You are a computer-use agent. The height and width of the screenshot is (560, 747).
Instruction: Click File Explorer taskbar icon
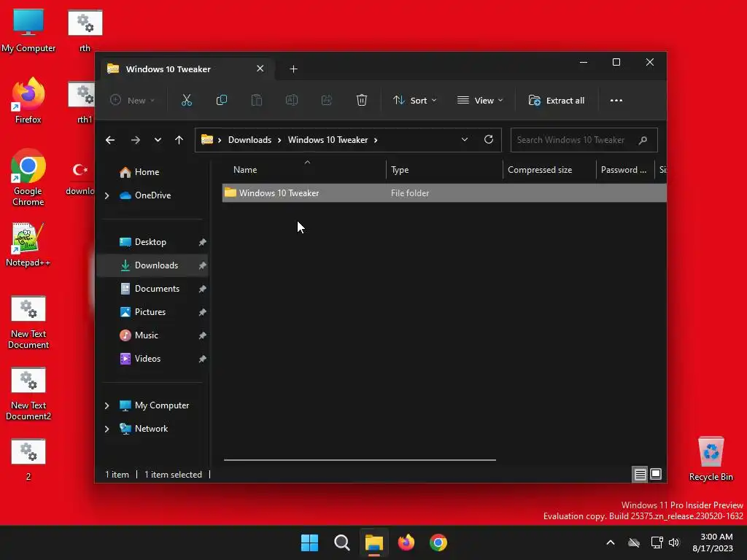pyautogui.click(x=374, y=542)
